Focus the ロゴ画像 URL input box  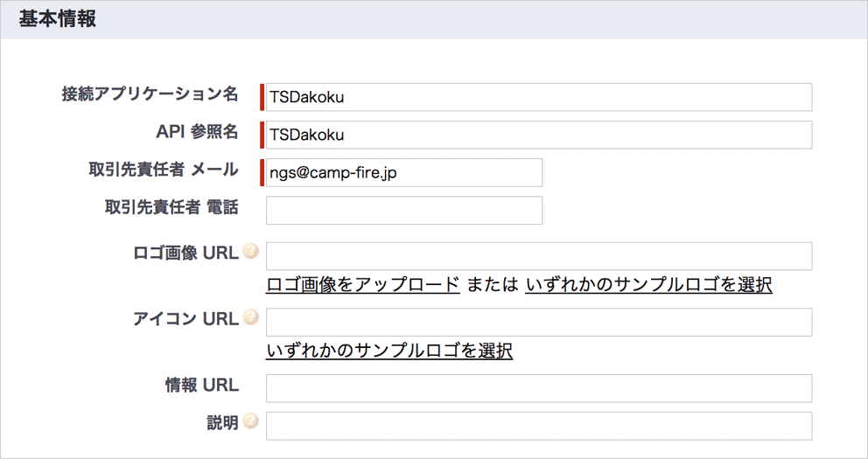(x=538, y=256)
